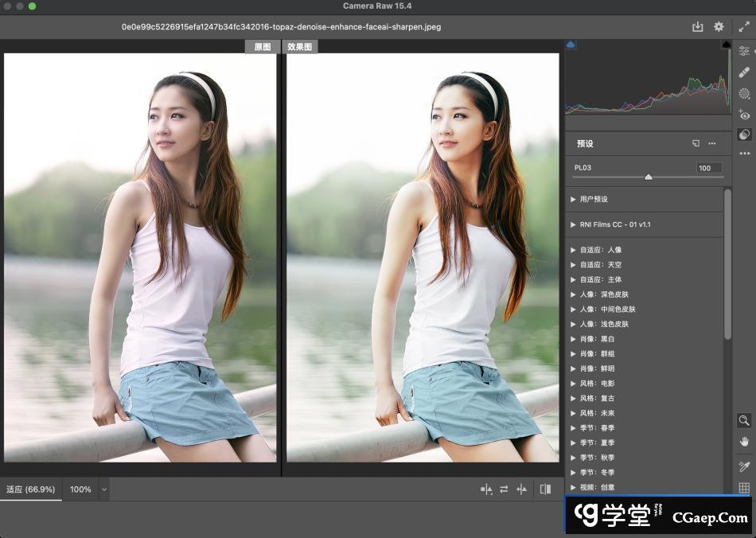The image size is (756, 538).
Task: Expand the 用户预设 preset group
Action: (x=573, y=199)
